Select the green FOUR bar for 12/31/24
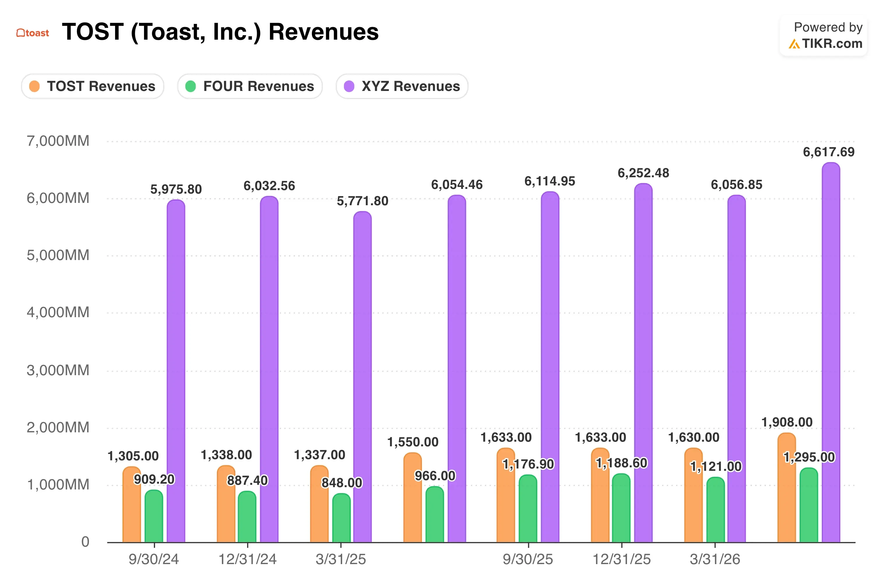The width and height of the screenshot is (882, 588). 247,517
